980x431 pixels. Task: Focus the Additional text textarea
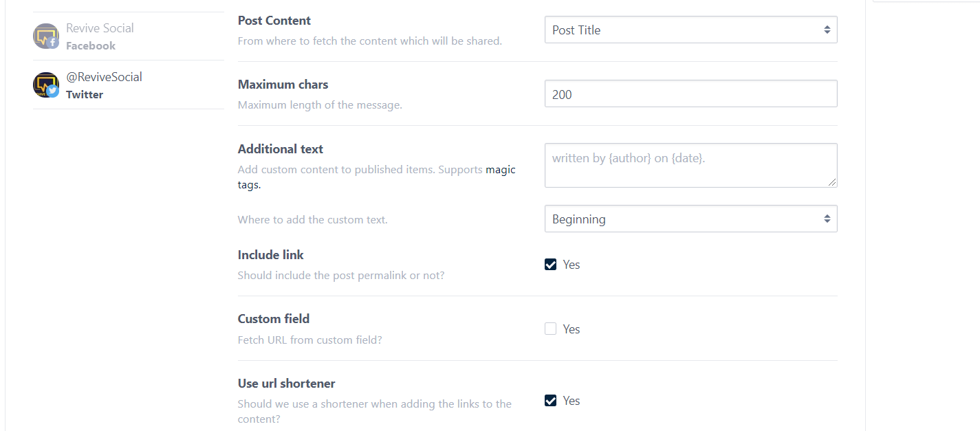[690, 165]
